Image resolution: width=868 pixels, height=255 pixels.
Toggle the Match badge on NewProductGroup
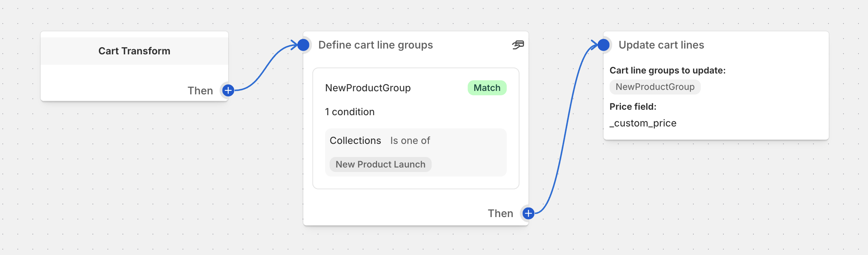pyautogui.click(x=487, y=88)
